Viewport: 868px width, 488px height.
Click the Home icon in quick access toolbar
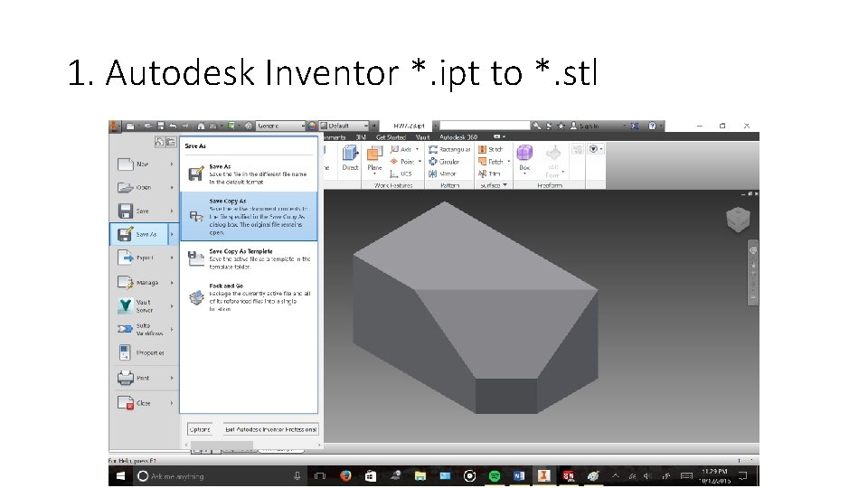click(201, 127)
